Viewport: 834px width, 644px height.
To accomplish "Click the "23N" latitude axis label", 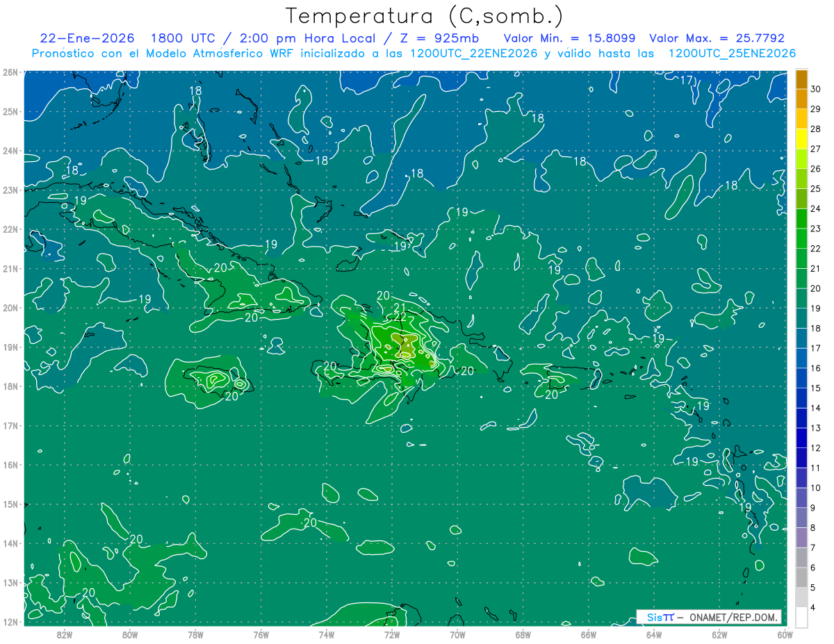I will (x=10, y=190).
